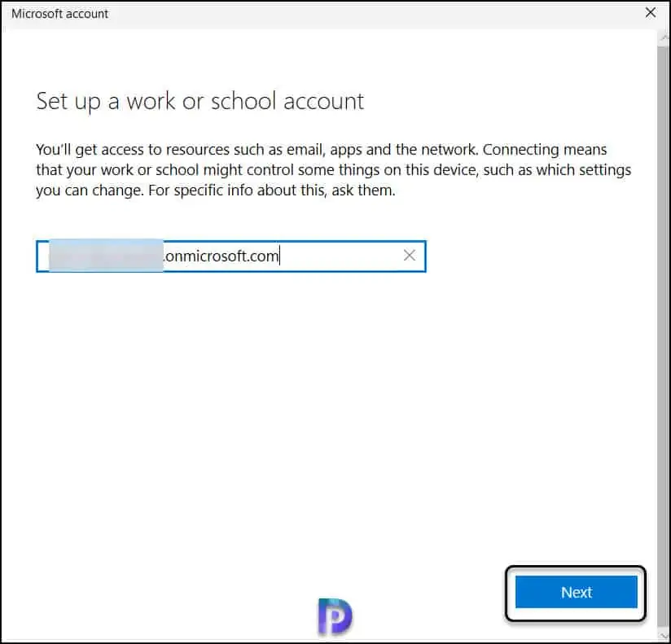Click the paragraph starting 'You'll get access to resources'
Screen dimensions: 671x644
pyautogui.click(x=333, y=170)
